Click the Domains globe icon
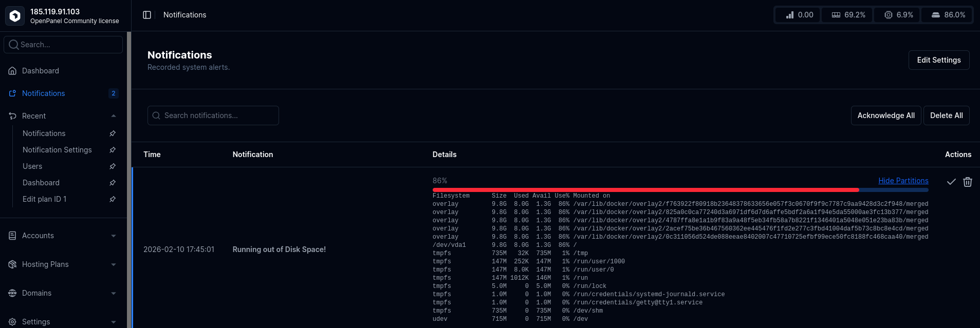The image size is (980, 328). tap(12, 293)
